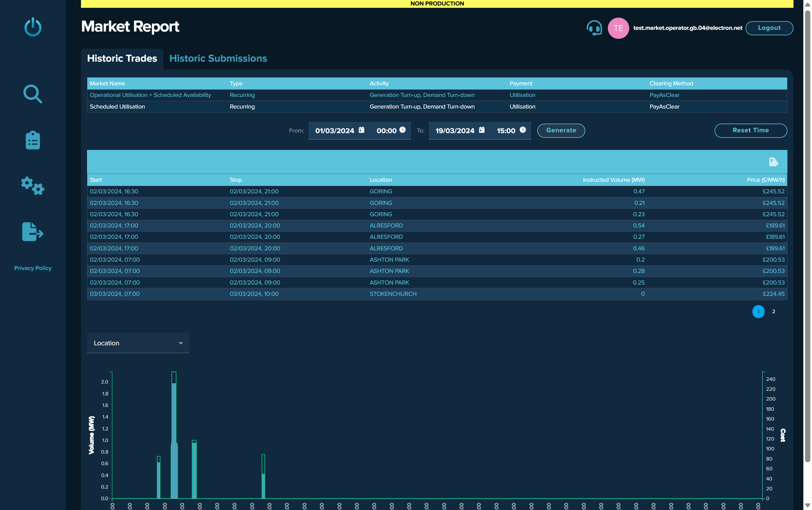Image resolution: width=812 pixels, height=510 pixels.
Task: Click the From date field 01/03/2024
Action: pos(335,131)
